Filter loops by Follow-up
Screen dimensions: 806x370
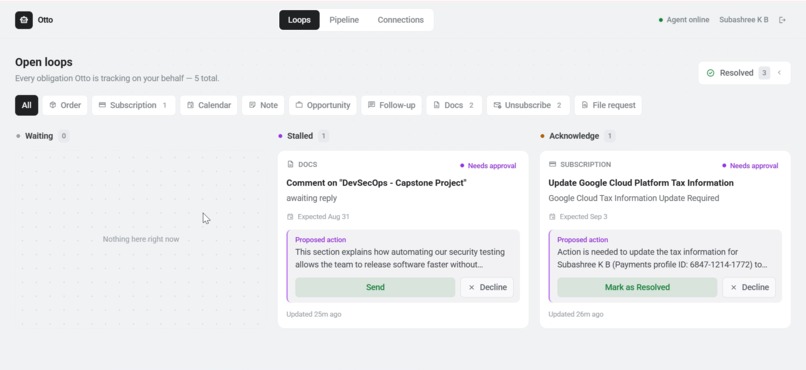click(392, 105)
